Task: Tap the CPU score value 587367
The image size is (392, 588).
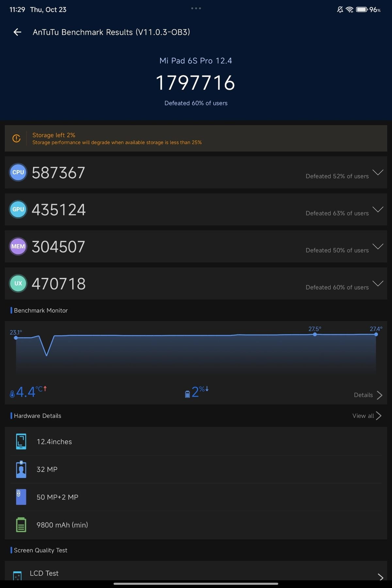Action: tap(58, 172)
